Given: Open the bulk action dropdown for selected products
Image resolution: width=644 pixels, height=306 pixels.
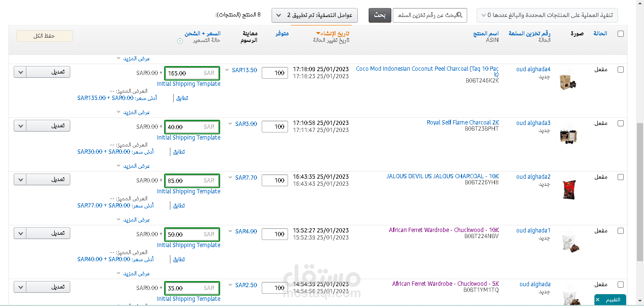Looking at the screenshot, I should (547, 15).
